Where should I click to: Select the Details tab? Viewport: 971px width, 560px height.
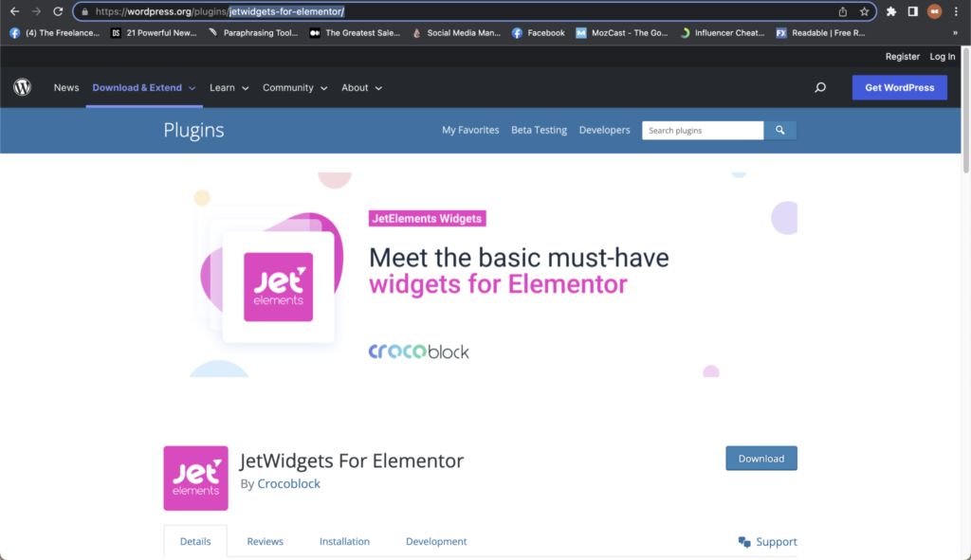(195, 541)
